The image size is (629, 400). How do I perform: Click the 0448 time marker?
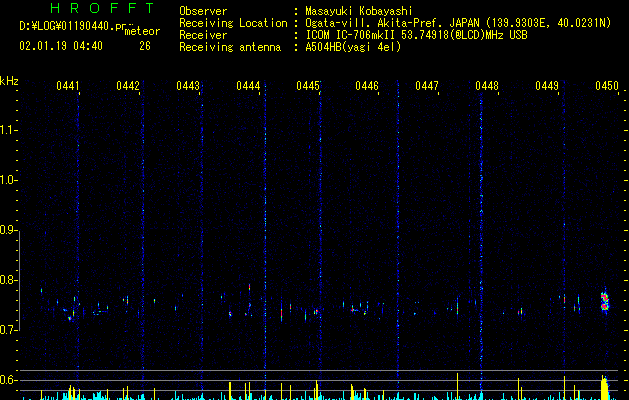[487, 85]
